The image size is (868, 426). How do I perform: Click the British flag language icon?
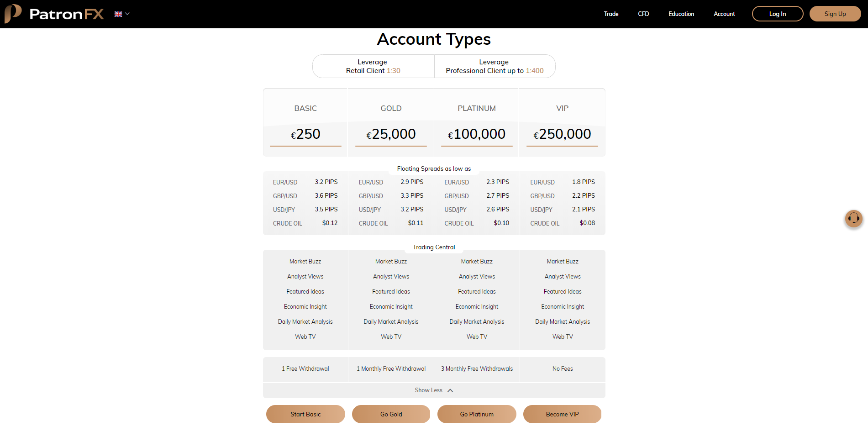pyautogui.click(x=117, y=14)
